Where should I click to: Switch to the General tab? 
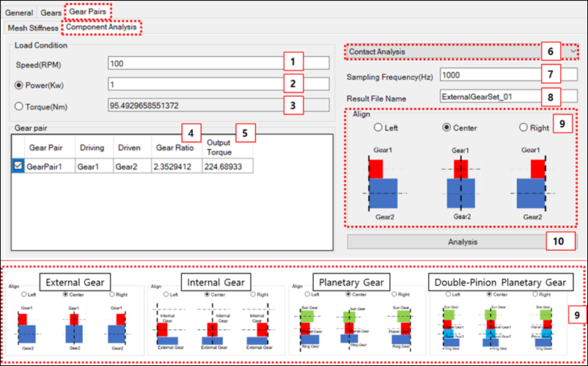click(x=20, y=12)
